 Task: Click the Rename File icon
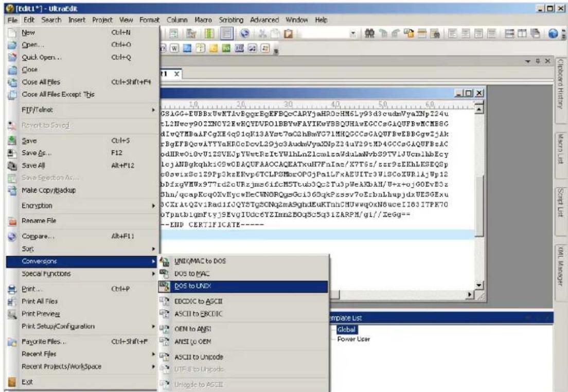tap(12, 221)
